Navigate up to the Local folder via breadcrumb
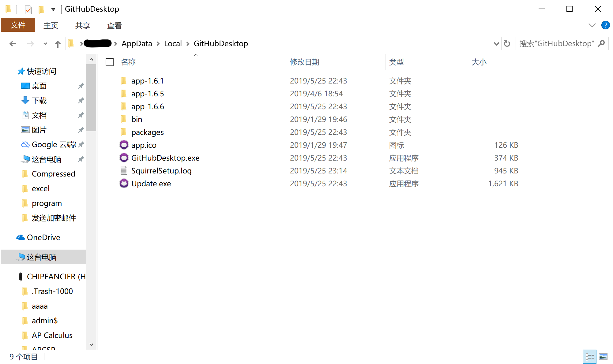Viewport: 613px width, 364px height. point(173,43)
